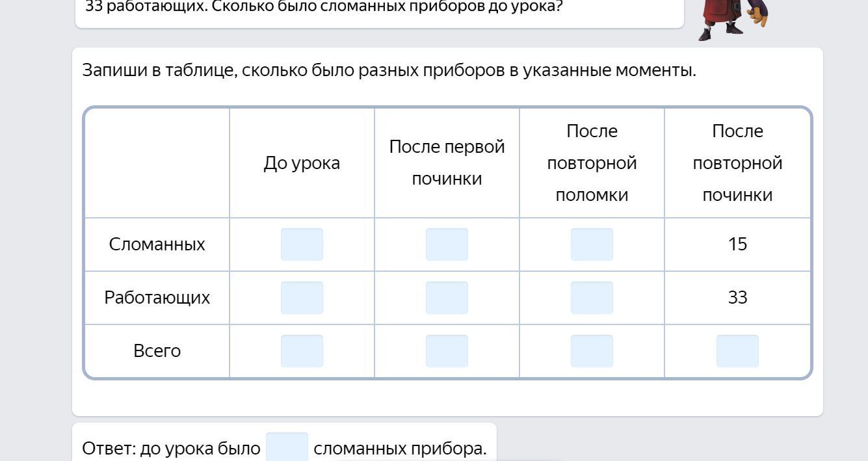
Task: Select Всего field under После первой починки
Action: coord(447,351)
